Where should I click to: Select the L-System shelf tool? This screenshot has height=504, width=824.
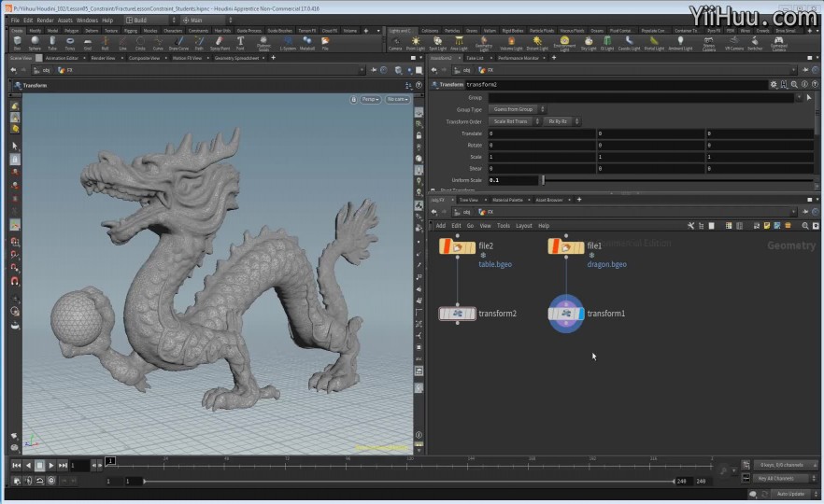point(288,43)
